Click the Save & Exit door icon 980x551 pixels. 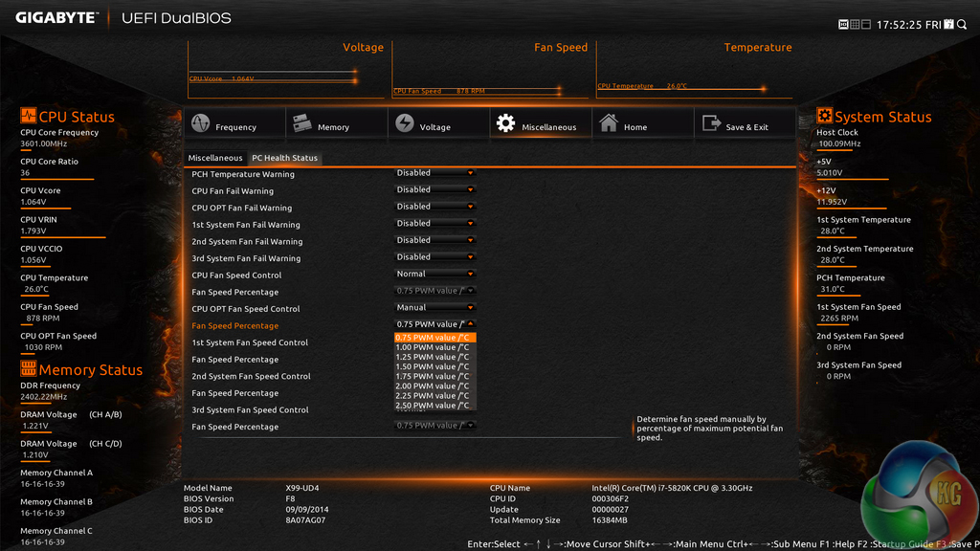tap(710, 124)
